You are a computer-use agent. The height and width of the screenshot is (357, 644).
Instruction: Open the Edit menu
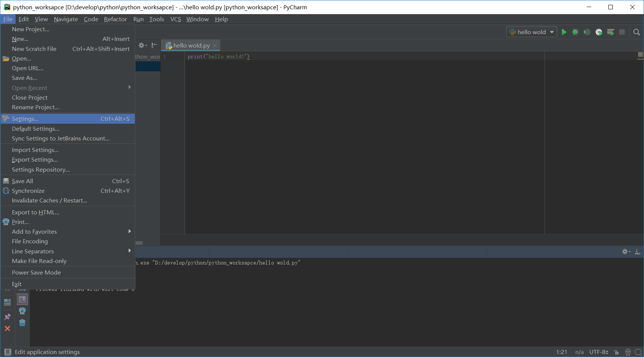(23, 19)
